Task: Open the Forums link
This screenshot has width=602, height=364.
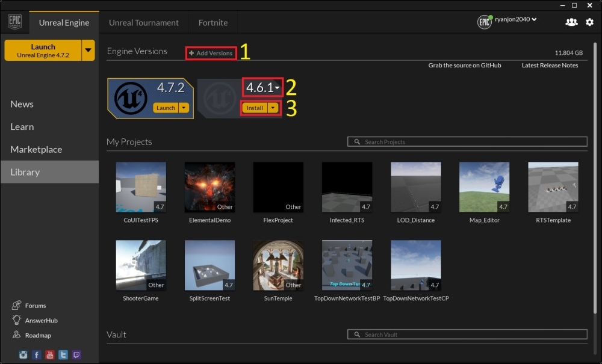Action: (x=36, y=306)
